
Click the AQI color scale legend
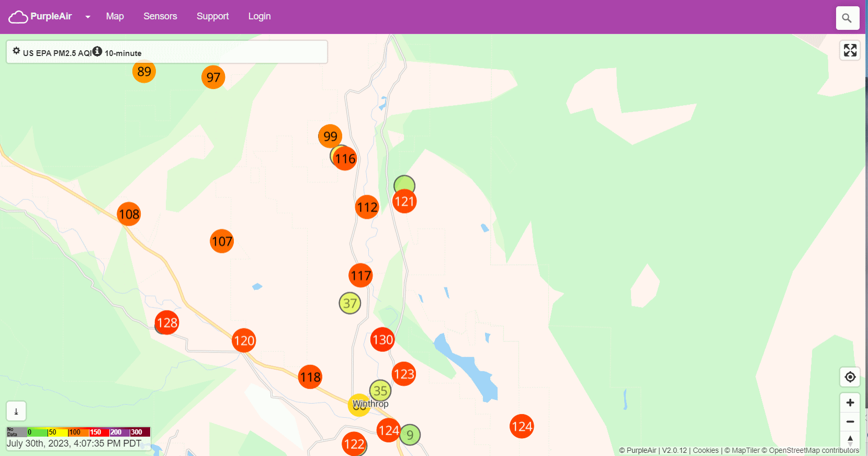pyautogui.click(x=78, y=432)
